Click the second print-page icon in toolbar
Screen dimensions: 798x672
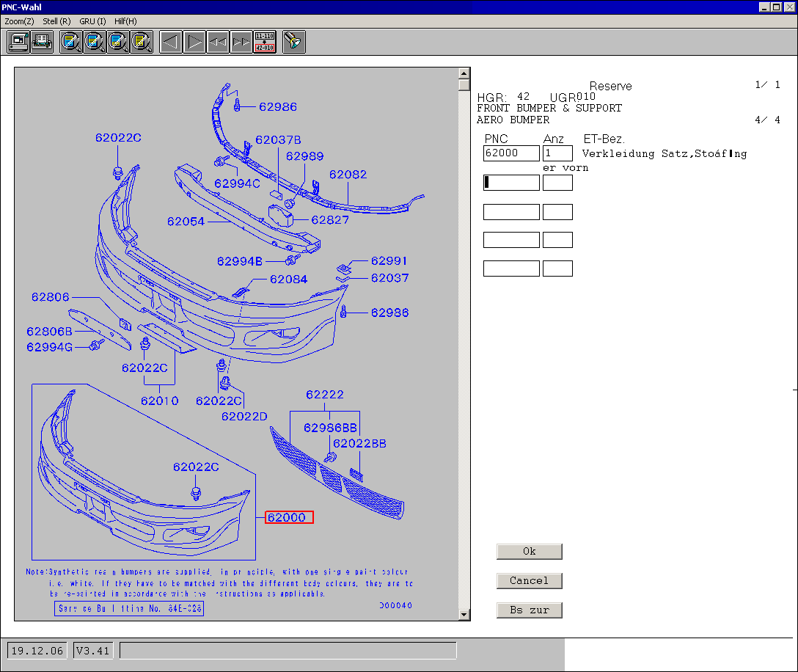[x=42, y=42]
